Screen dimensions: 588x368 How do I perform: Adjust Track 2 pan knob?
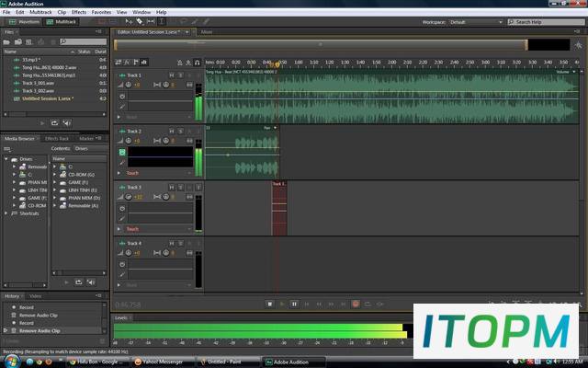point(165,141)
